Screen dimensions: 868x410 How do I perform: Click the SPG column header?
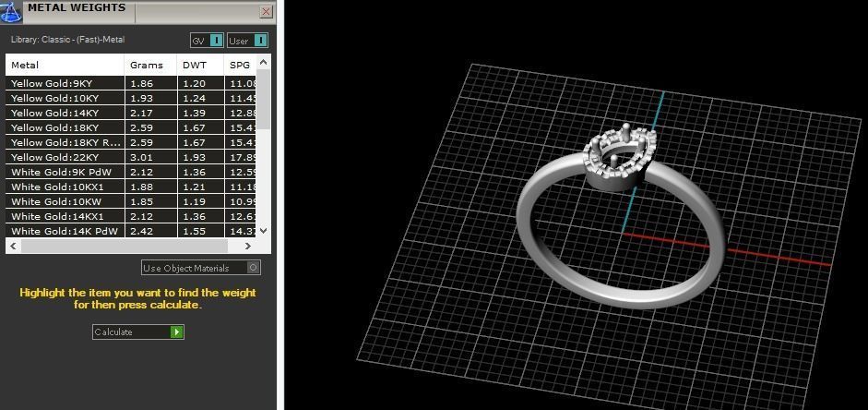(240, 65)
